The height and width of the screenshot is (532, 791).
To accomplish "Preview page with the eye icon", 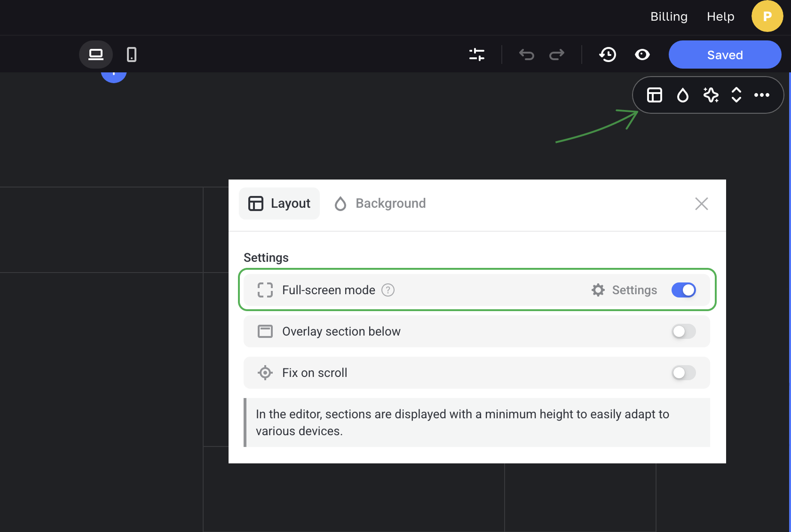I will 642,55.
